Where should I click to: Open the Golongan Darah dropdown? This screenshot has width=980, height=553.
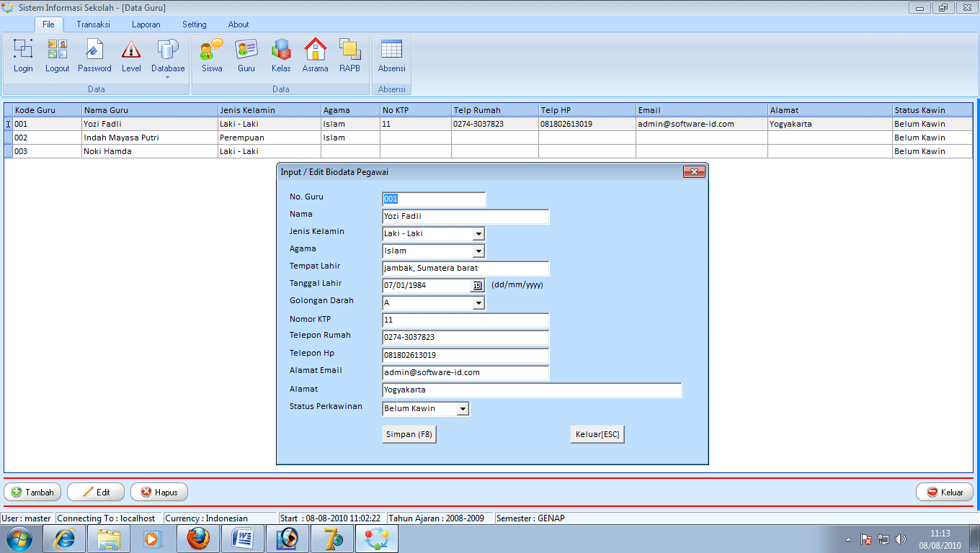478,303
